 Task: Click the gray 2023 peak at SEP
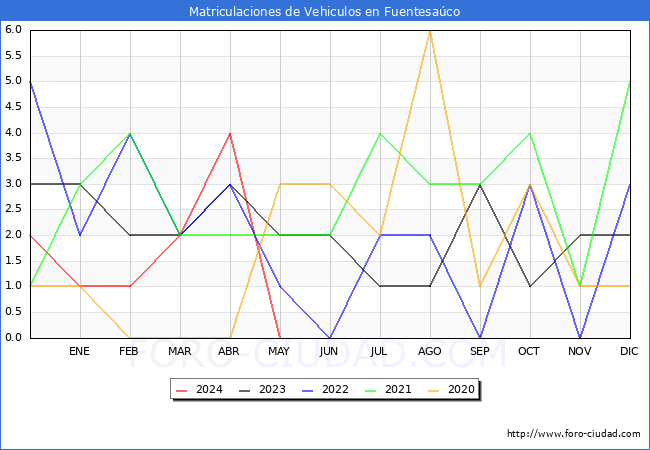click(x=480, y=184)
